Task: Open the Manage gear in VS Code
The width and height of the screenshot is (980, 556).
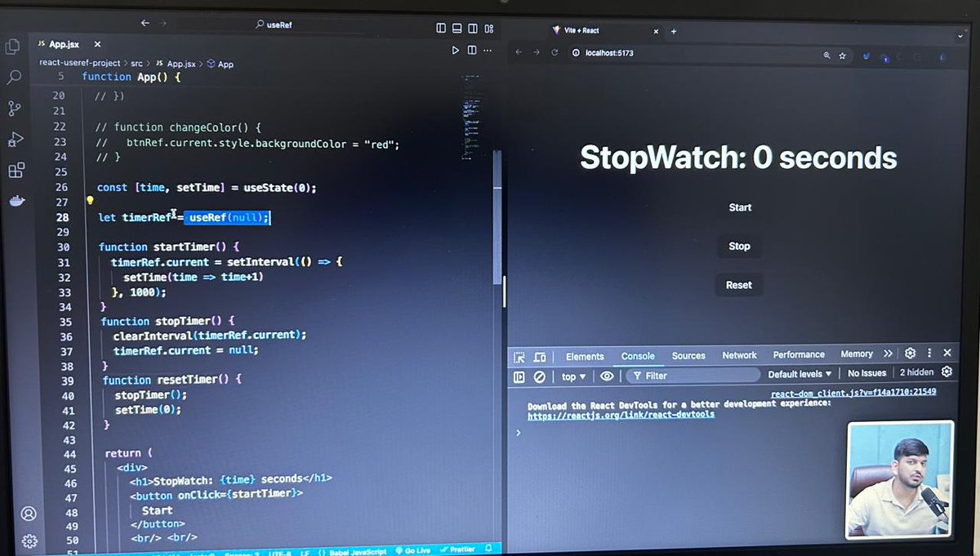Action: coord(29,540)
